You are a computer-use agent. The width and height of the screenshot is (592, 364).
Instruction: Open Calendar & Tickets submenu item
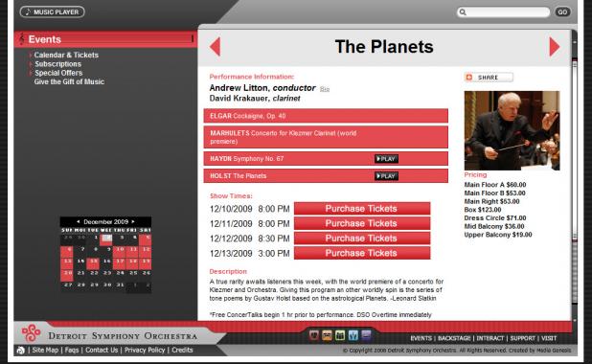click(x=66, y=55)
